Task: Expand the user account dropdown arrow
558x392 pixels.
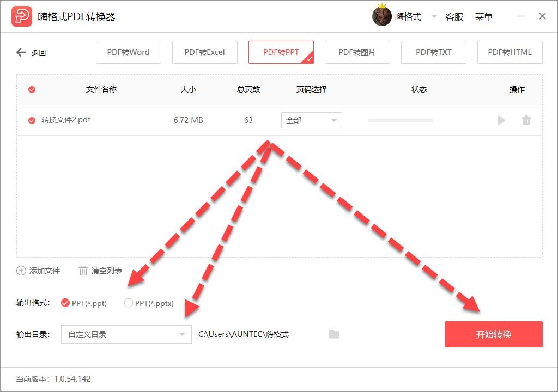Action: 434,16
